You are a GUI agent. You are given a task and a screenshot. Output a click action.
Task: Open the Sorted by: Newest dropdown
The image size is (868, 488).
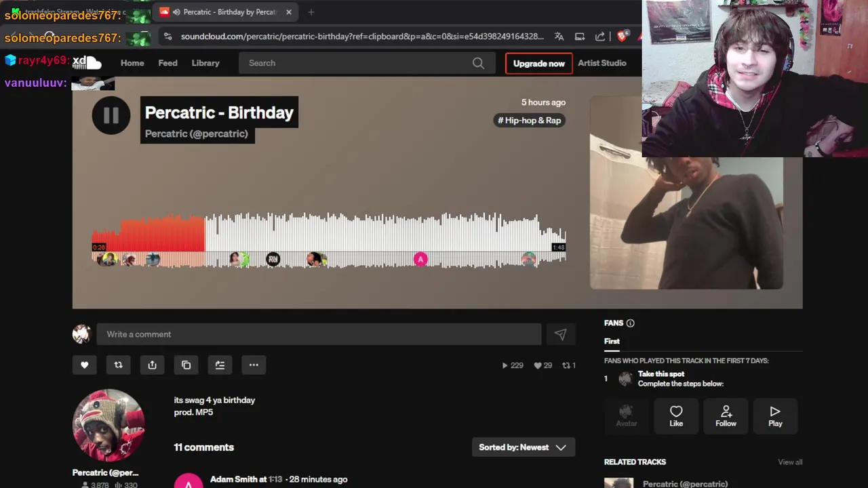(x=523, y=447)
